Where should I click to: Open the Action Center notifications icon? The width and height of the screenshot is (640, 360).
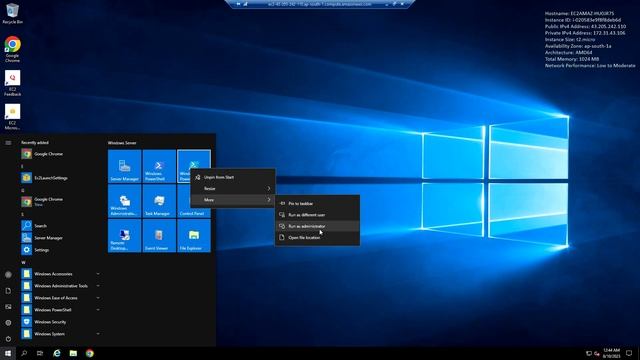pyautogui.click(x=629, y=353)
